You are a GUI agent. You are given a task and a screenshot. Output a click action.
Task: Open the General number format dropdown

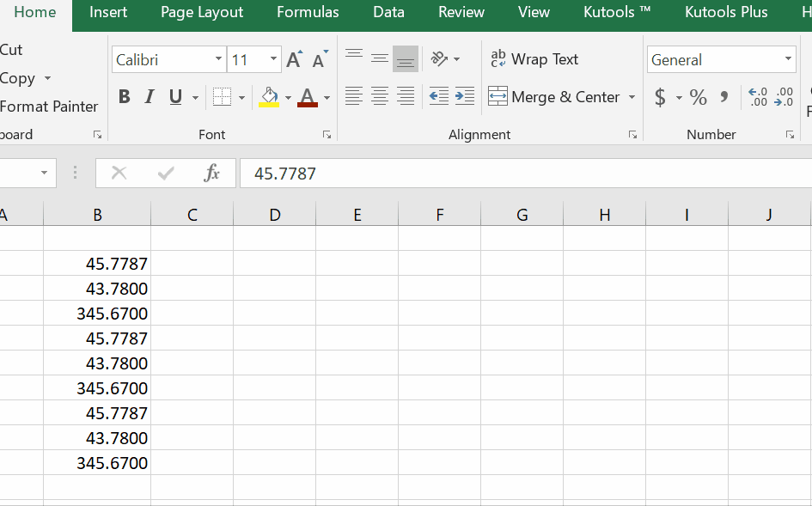[x=787, y=59]
